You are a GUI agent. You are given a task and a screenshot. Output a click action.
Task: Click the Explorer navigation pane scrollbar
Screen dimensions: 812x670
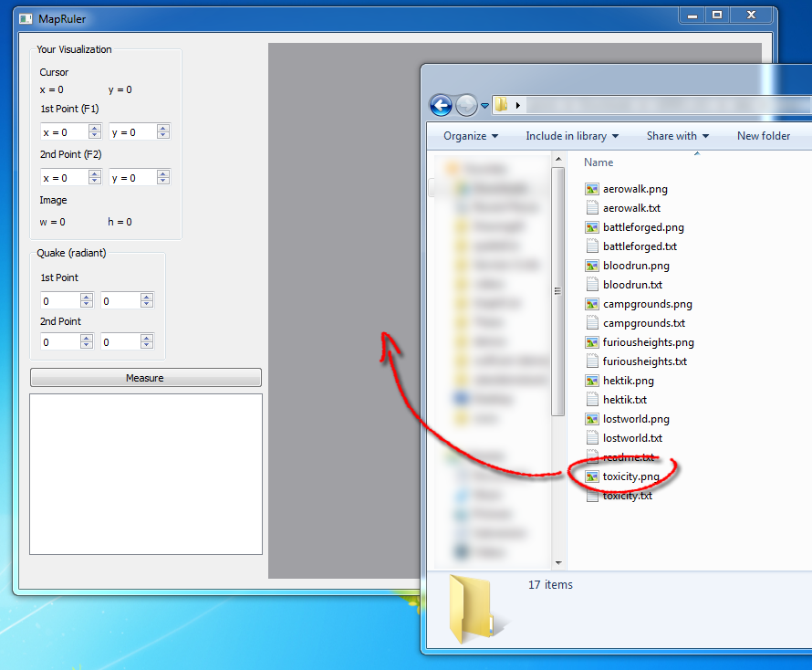pyautogui.click(x=557, y=290)
